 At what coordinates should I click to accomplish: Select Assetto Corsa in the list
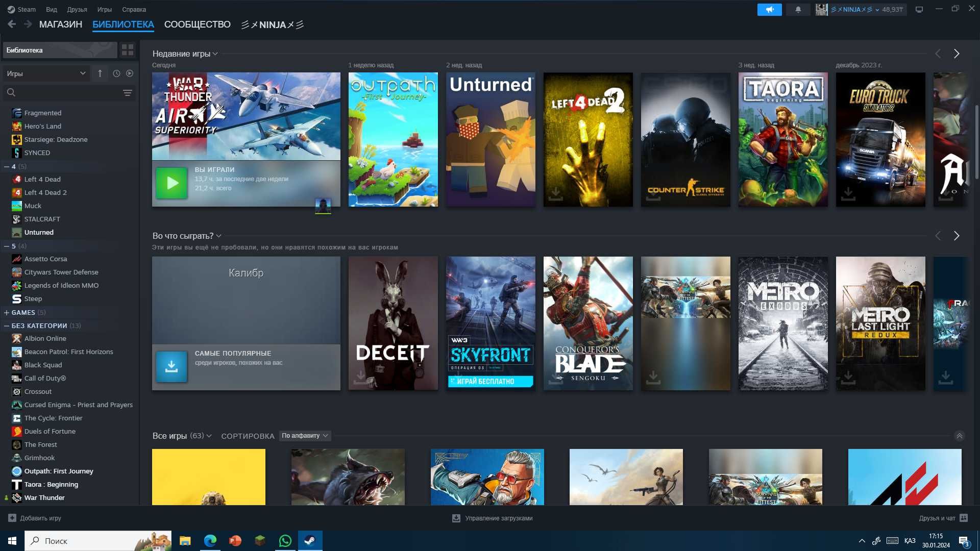tap(45, 259)
